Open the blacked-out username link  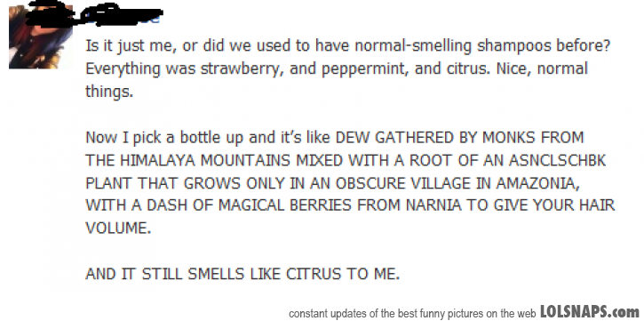(x=123, y=15)
